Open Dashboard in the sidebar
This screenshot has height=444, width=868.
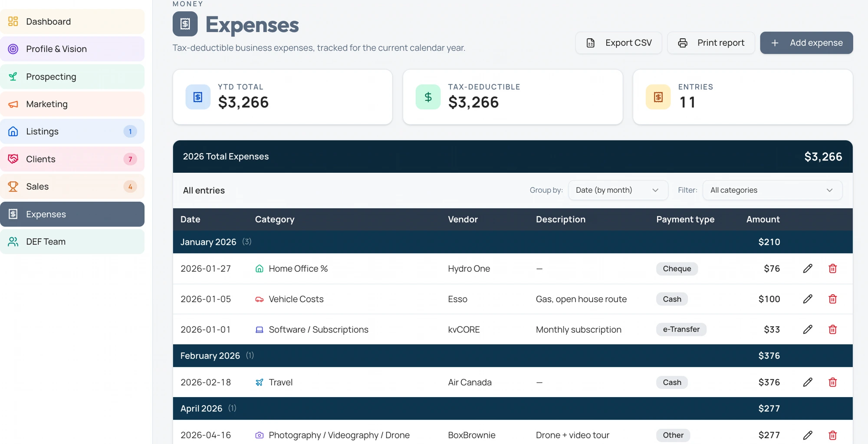click(x=72, y=21)
